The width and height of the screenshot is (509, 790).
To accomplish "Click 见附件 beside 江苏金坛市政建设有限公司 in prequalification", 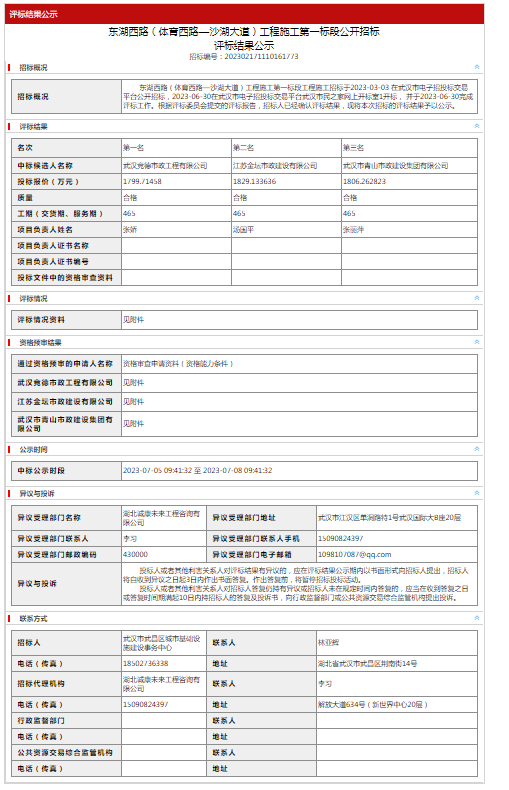I will [x=134, y=402].
